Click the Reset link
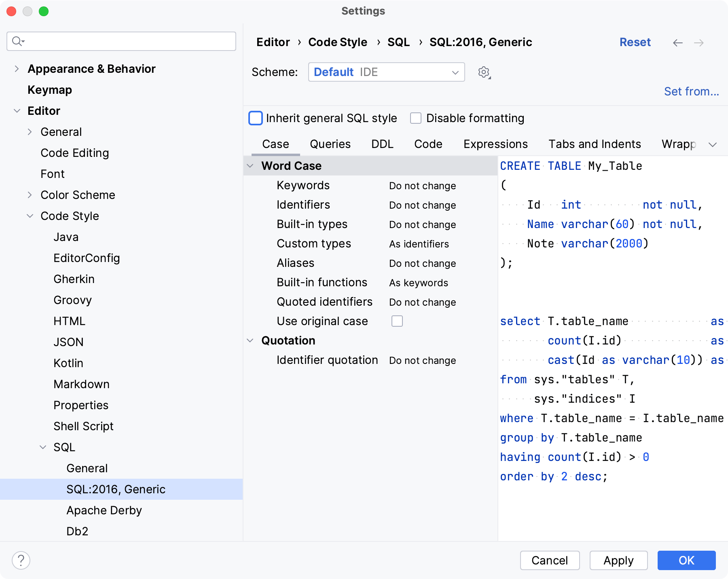 pyautogui.click(x=635, y=42)
